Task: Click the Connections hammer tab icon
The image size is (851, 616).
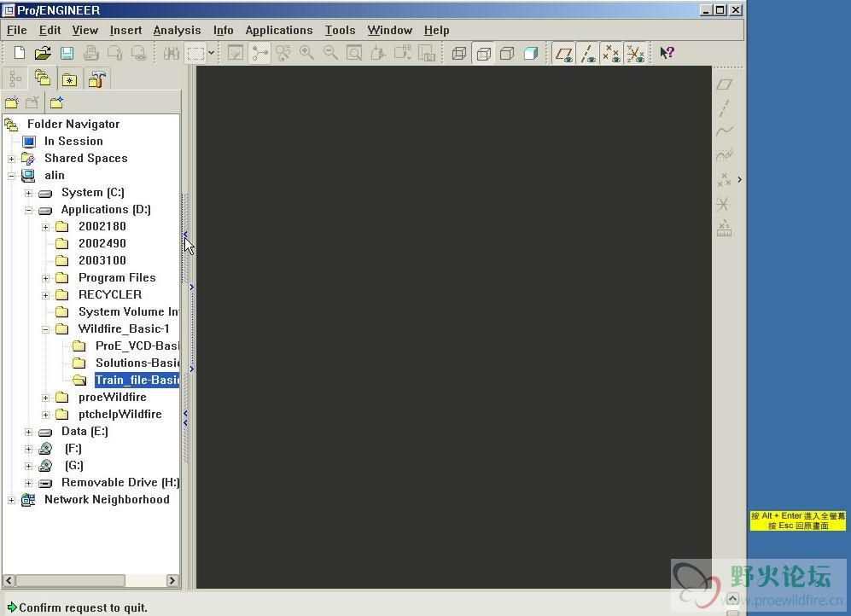Action: 96,79
